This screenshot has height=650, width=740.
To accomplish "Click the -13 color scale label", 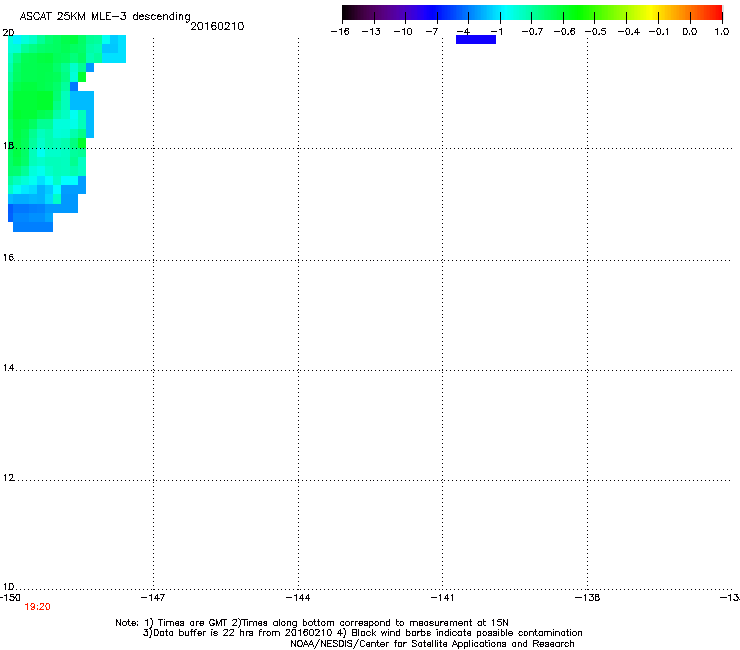I will pos(371,32).
